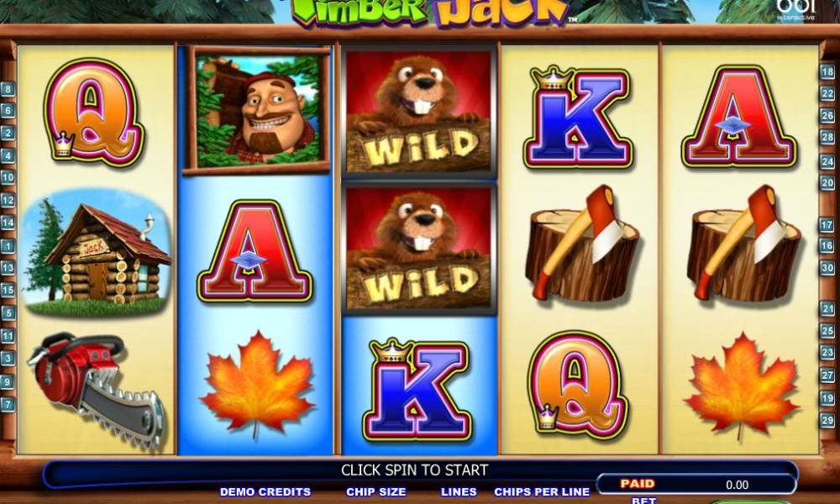Viewport: 840px width, 504px height.
Task: Click the Wild beaver directly above the King
Action: [418, 248]
